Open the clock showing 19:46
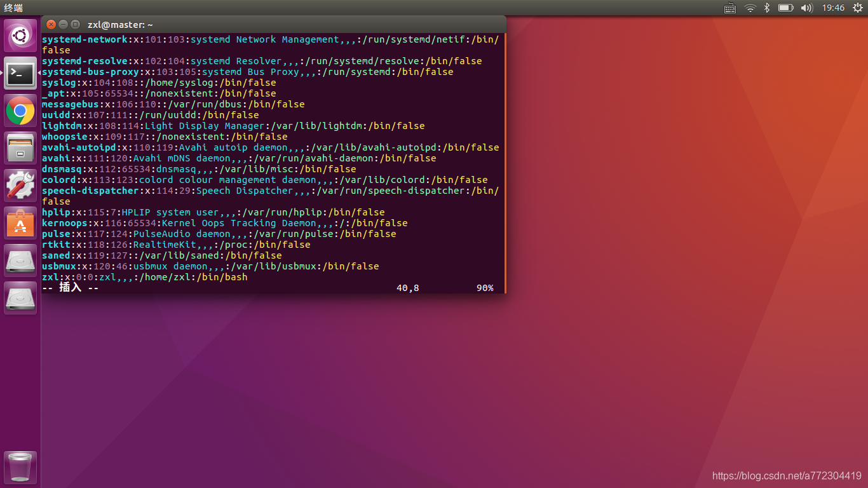 coord(832,8)
